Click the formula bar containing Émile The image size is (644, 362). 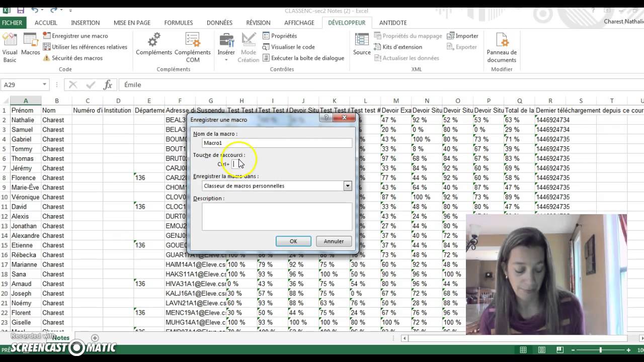coord(381,84)
